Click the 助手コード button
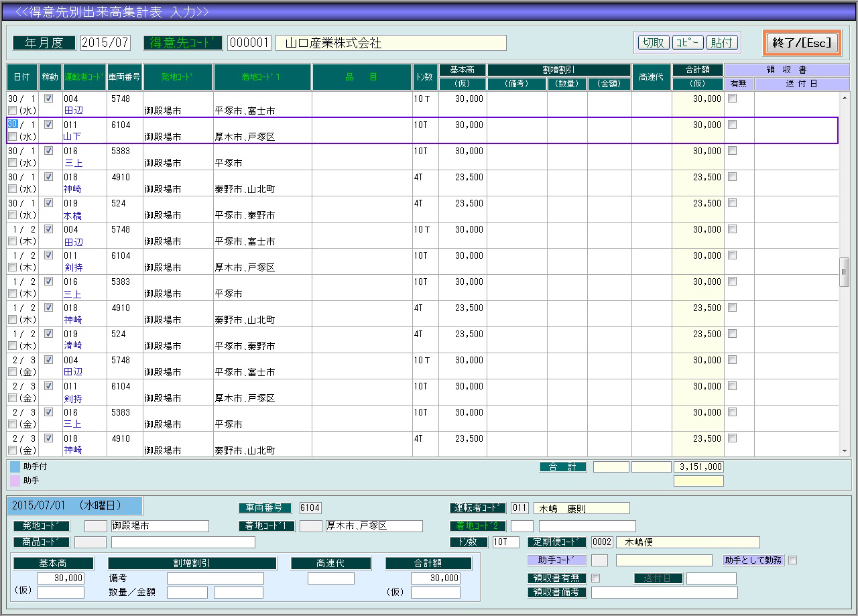 557,560
